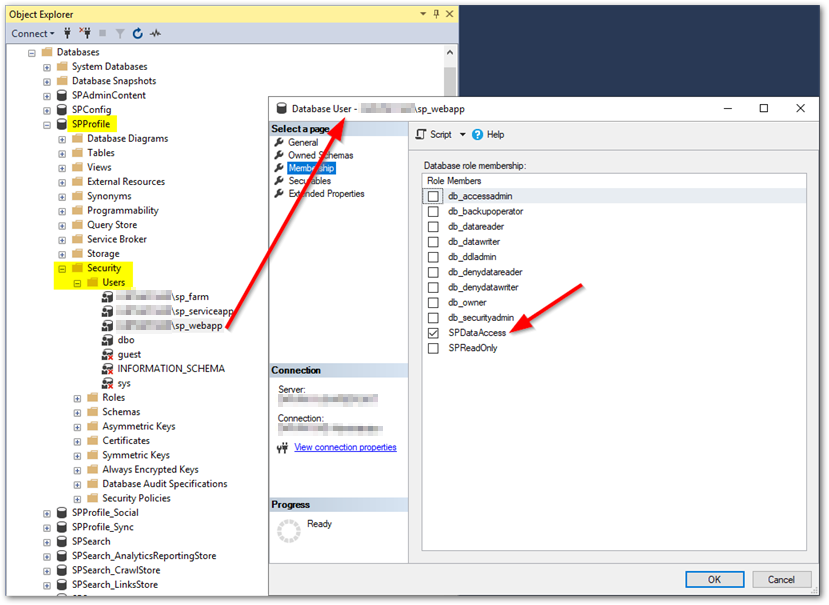Collapse the Databases tree node
829x605 pixels.
click(x=32, y=53)
